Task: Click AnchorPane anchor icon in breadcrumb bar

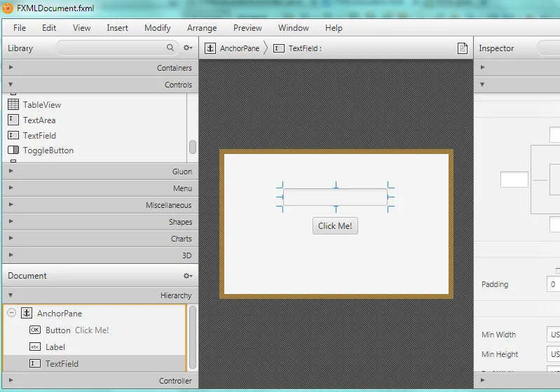Action: (x=210, y=48)
